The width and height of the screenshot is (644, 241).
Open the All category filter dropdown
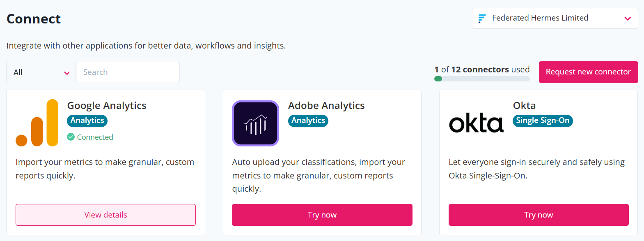pos(41,72)
